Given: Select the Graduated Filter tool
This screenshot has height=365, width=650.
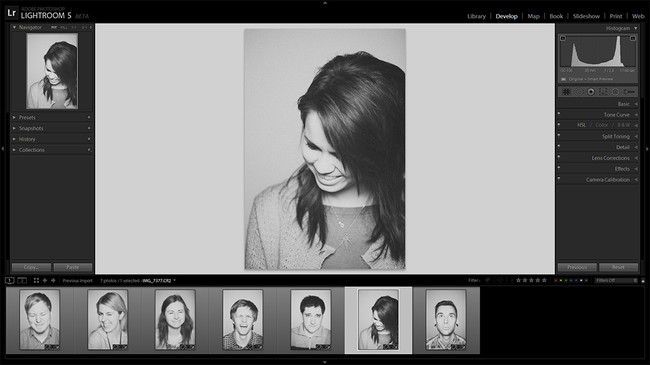Looking at the screenshot, I should 603,92.
